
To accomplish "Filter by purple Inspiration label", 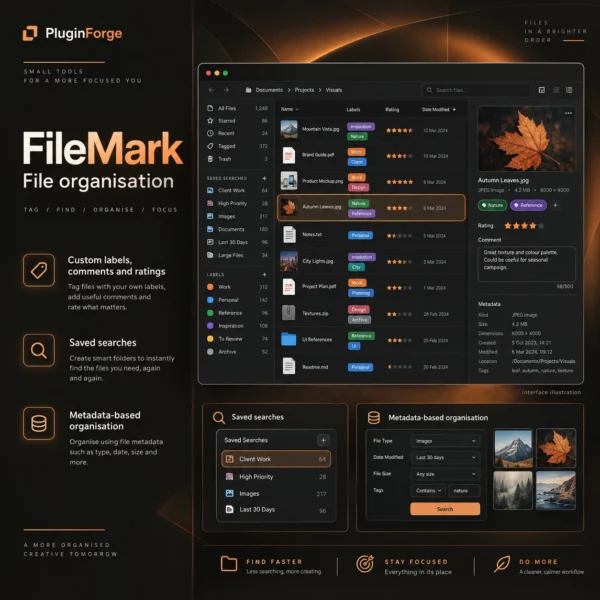I will [237, 326].
